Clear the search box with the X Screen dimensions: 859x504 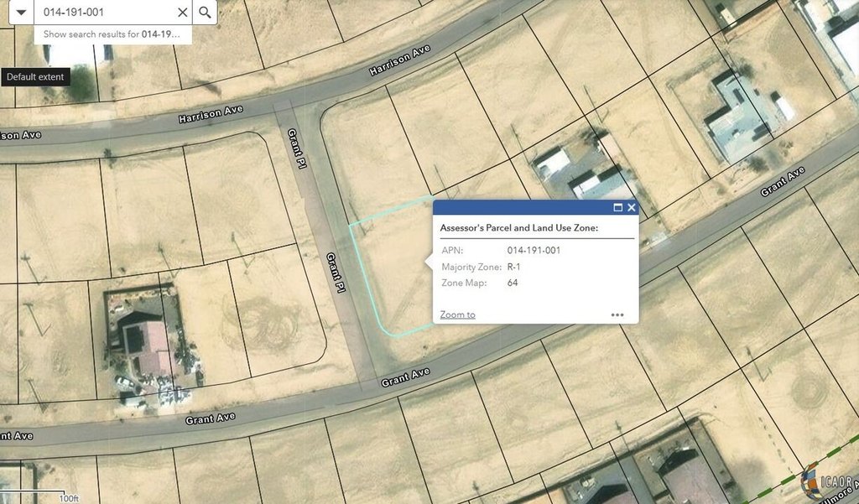pyautogui.click(x=183, y=13)
